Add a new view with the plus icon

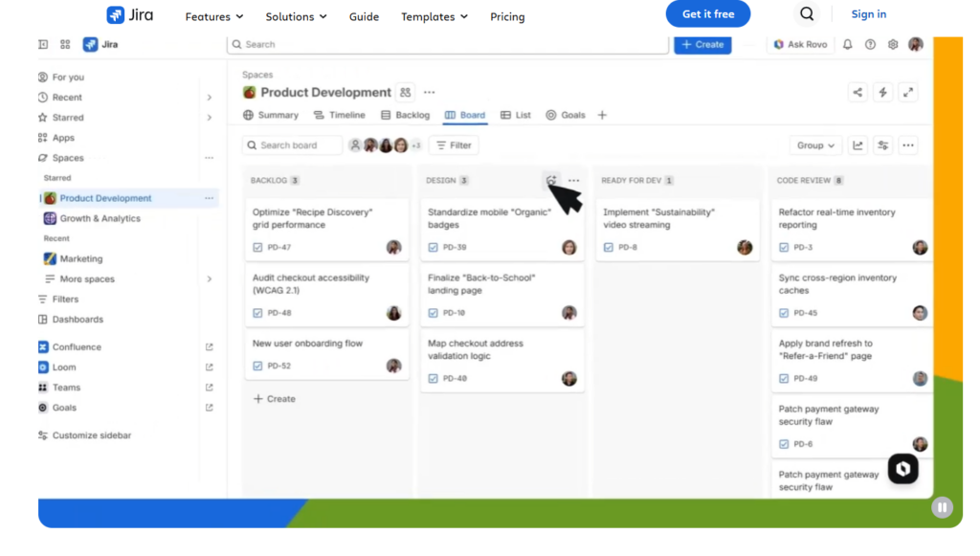[x=602, y=115]
